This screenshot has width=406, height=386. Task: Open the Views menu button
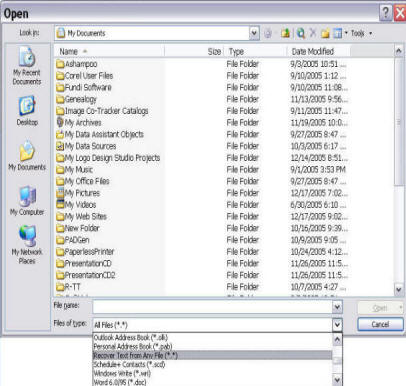pyautogui.click(x=338, y=33)
